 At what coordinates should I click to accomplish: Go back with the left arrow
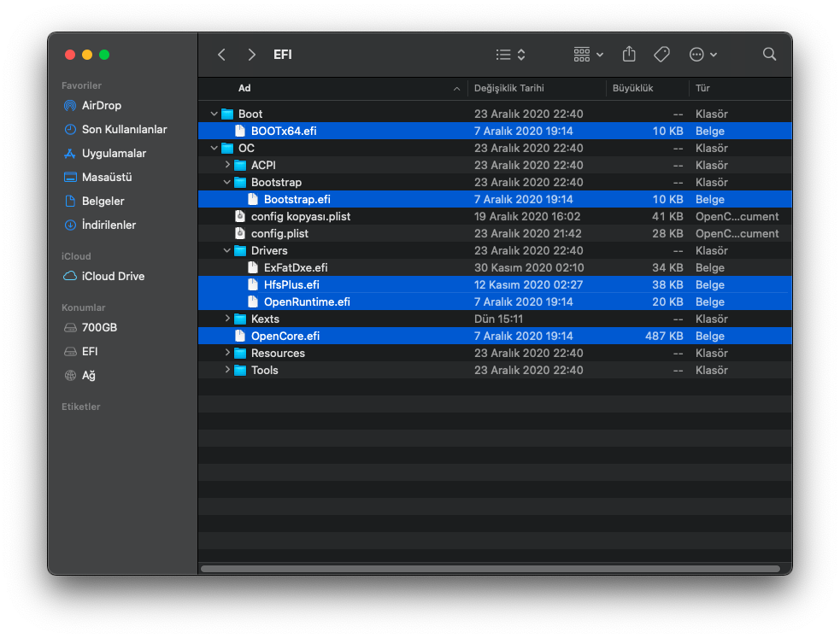tap(221, 55)
